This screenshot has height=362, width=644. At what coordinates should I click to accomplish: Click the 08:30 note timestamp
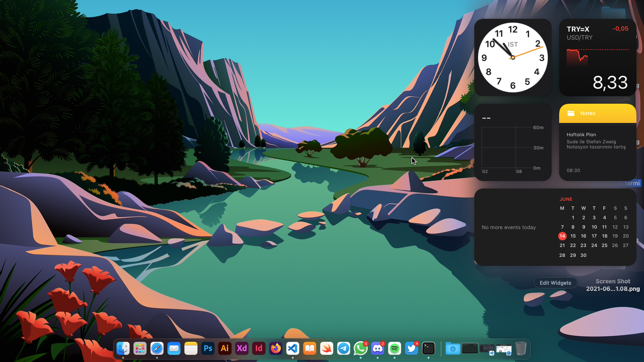pos(573,171)
